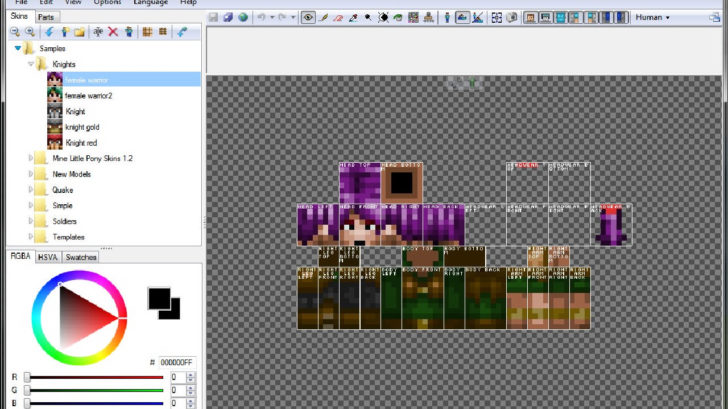
Task: Select the female warrior2 skin
Action: 89,96
